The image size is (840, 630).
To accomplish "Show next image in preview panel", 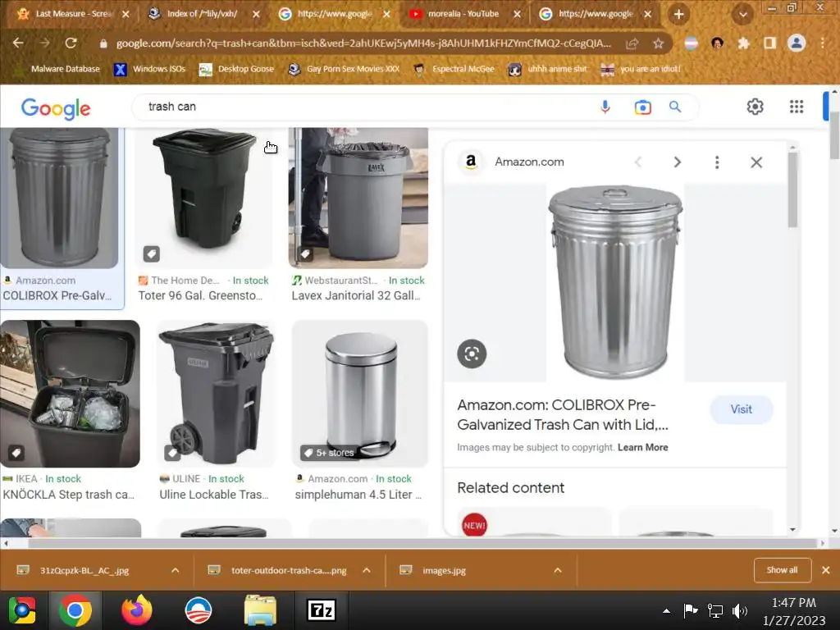I will 677,162.
